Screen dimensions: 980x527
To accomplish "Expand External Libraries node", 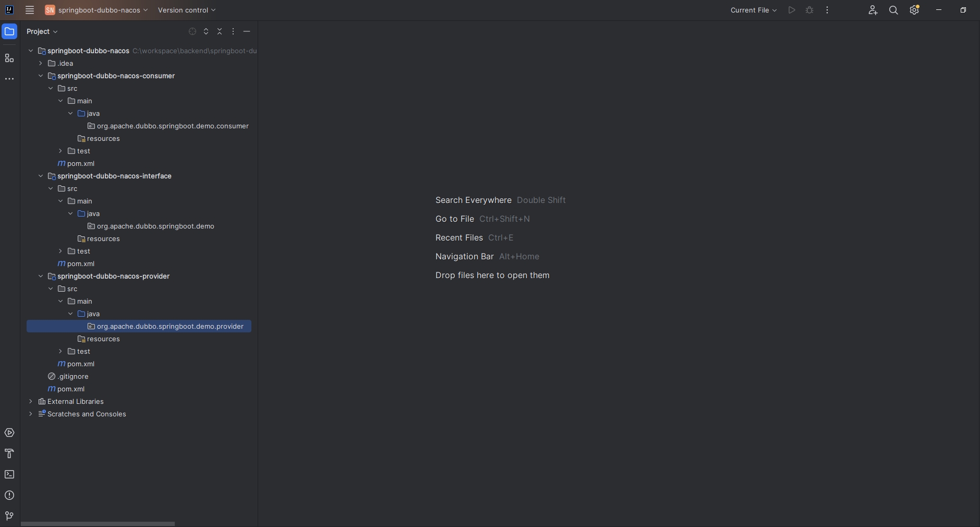I will click(31, 401).
